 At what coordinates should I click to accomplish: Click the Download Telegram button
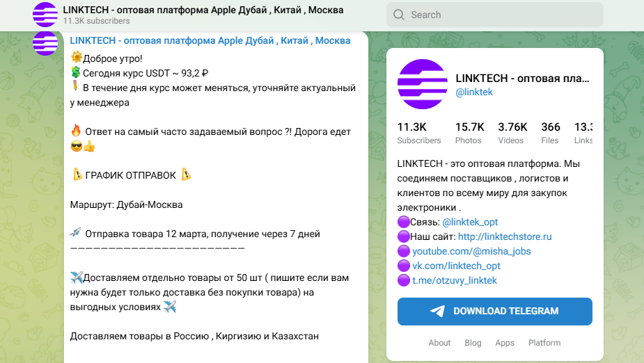495,312
